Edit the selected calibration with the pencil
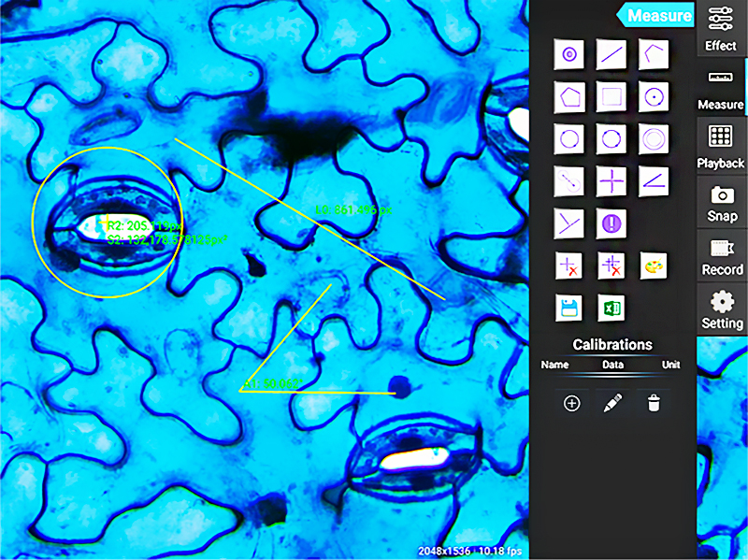Image resolution: width=748 pixels, height=560 pixels. pos(612,403)
